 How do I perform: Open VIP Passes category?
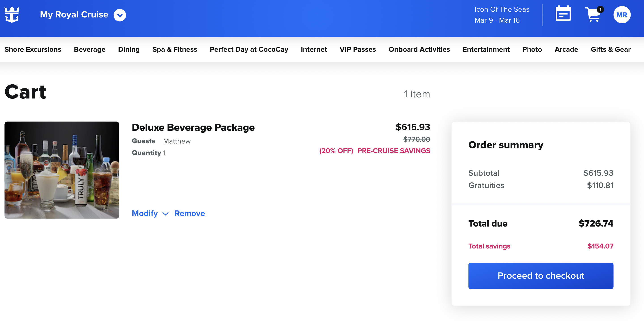(357, 49)
